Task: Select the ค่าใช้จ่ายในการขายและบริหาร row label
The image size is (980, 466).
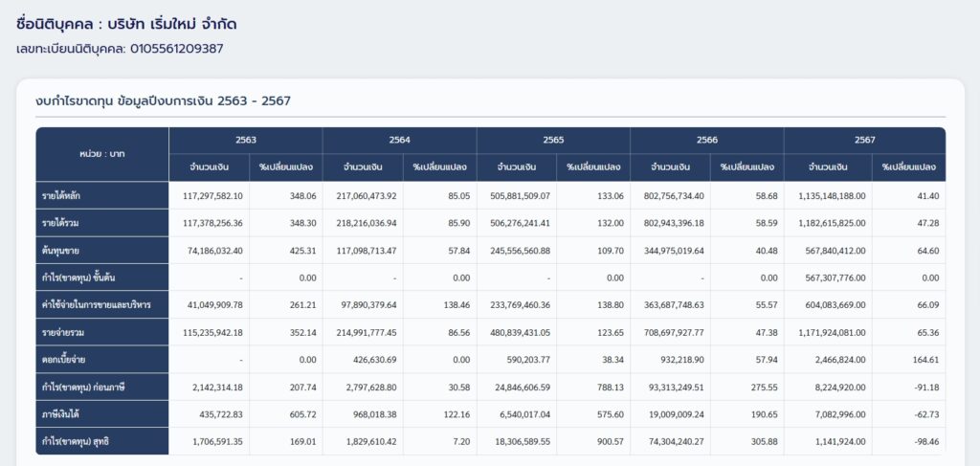Action: pyautogui.click(x=96, y=304)
